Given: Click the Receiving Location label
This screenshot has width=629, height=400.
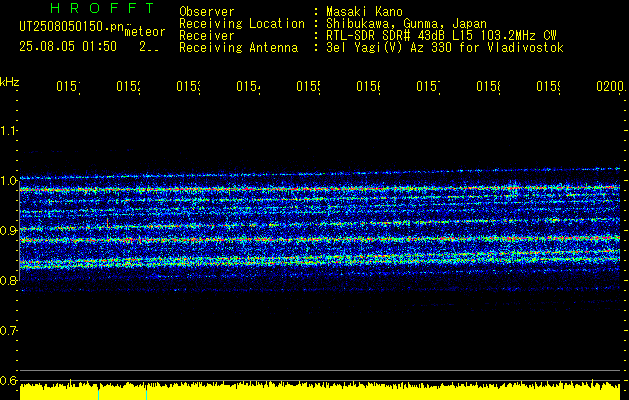Looking at the screenshot, I should (x=242, y=24).
